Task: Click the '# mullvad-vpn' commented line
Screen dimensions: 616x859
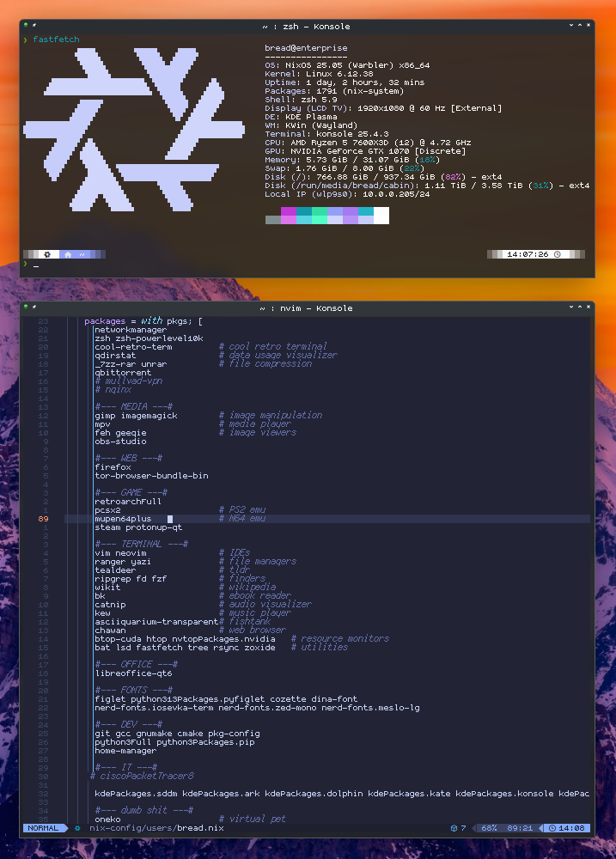Action: pos(128,381)
